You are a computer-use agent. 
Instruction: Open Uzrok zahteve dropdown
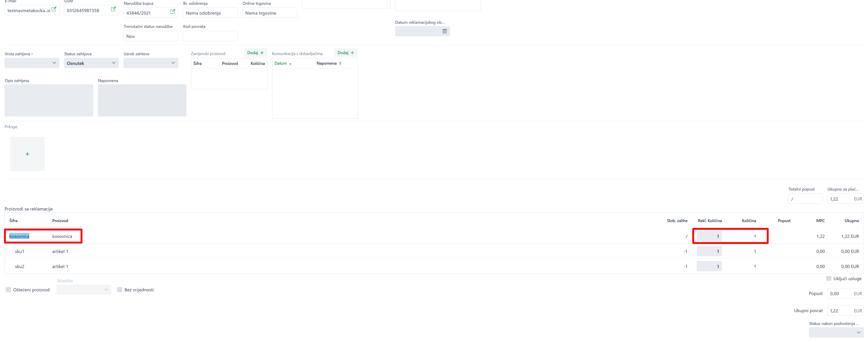point(151,63)
